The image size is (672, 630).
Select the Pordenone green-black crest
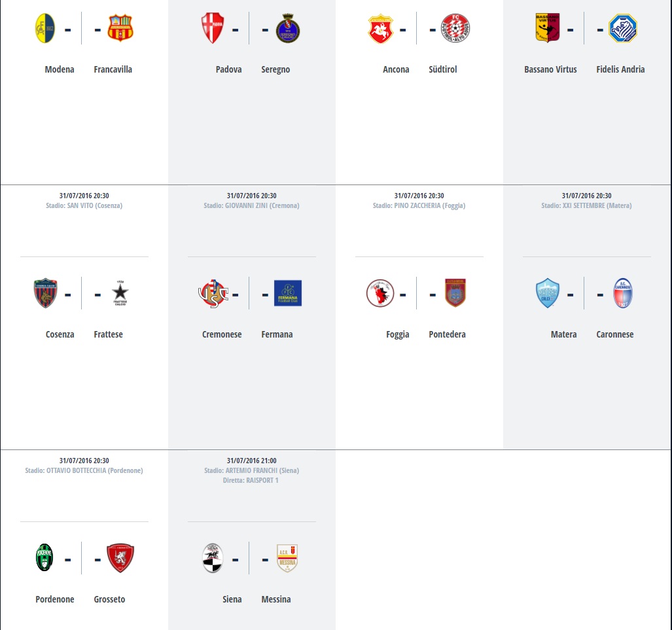point(44,558)
